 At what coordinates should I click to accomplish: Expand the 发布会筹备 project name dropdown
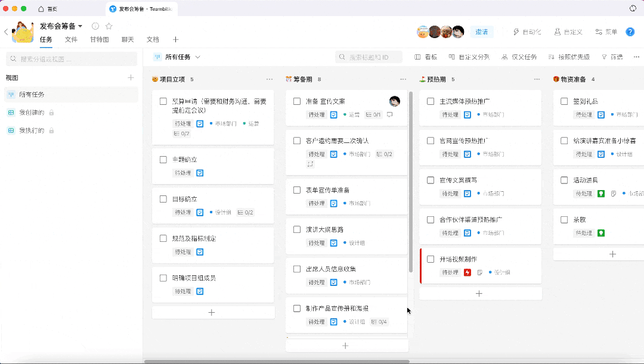pyautogui.click(x=80, y=26)
